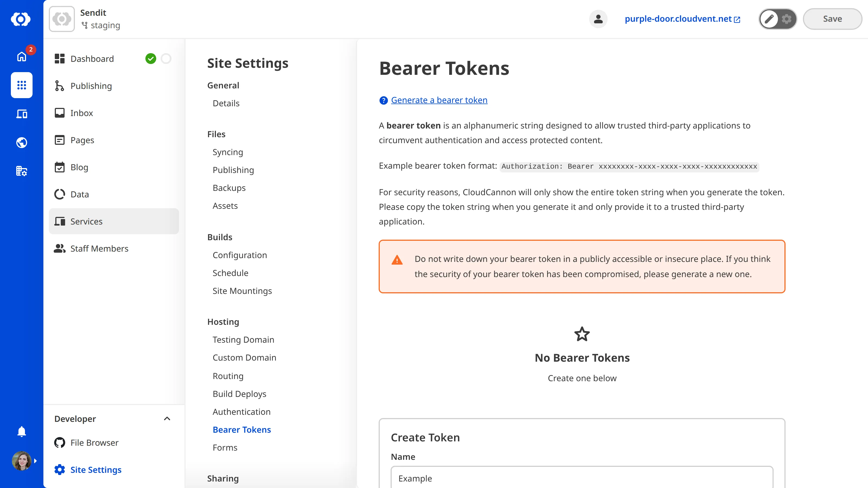Click the user account icon at top
This screenshot has height=488, width=868.
598,19
